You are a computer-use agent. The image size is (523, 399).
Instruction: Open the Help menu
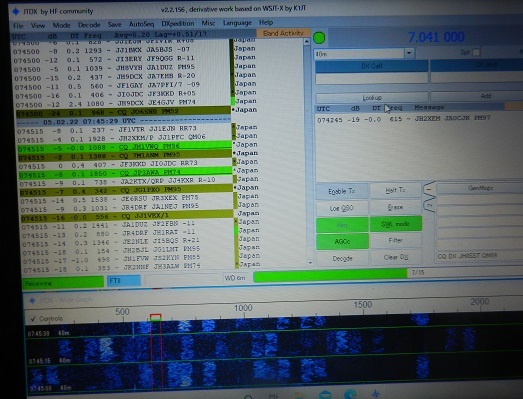[266, 23]
